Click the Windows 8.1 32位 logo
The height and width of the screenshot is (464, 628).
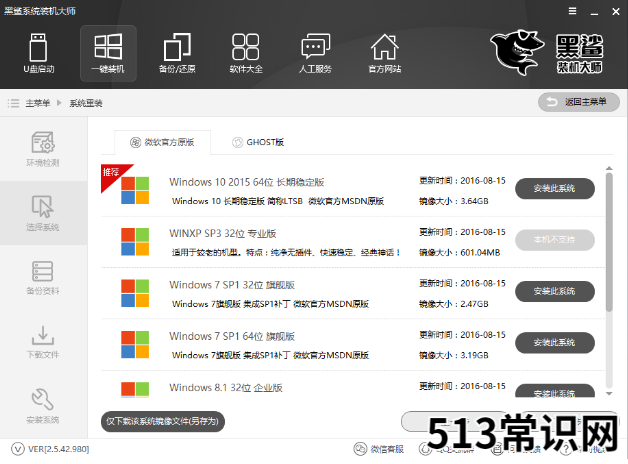tap(135, 390)
